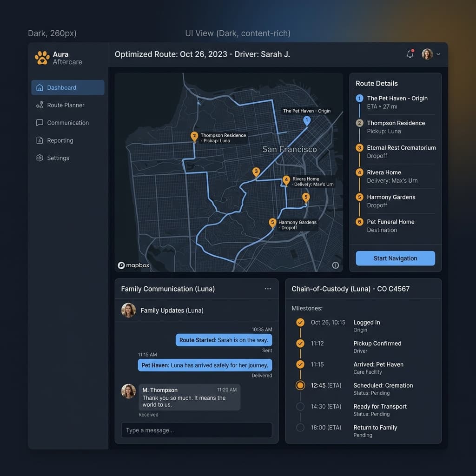Open the Family Communication options menu
This screenshot has width=476, height=476.
268,289
